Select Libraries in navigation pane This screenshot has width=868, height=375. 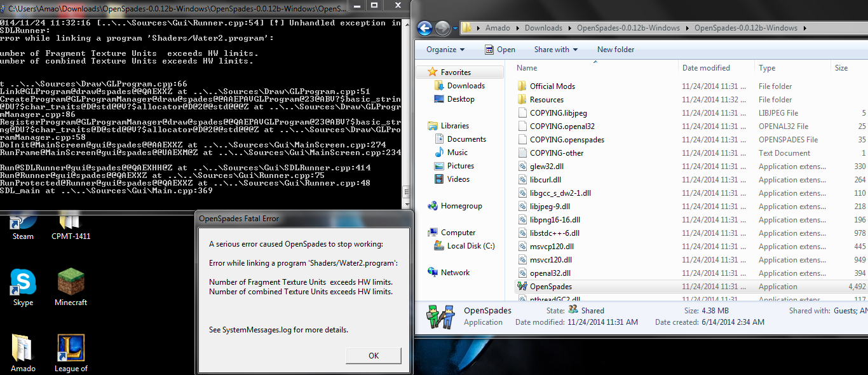[455, 126]
